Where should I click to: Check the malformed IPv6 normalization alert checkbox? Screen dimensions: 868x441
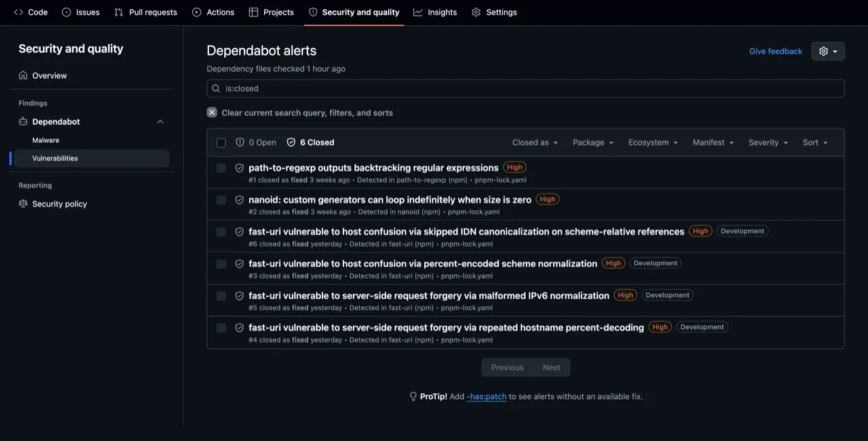pos(221,296)
